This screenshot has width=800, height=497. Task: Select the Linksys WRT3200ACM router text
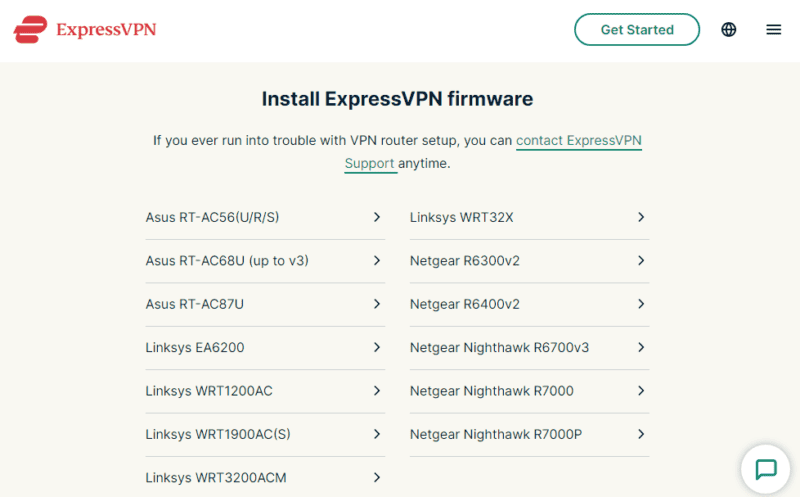tap(216, 478)
